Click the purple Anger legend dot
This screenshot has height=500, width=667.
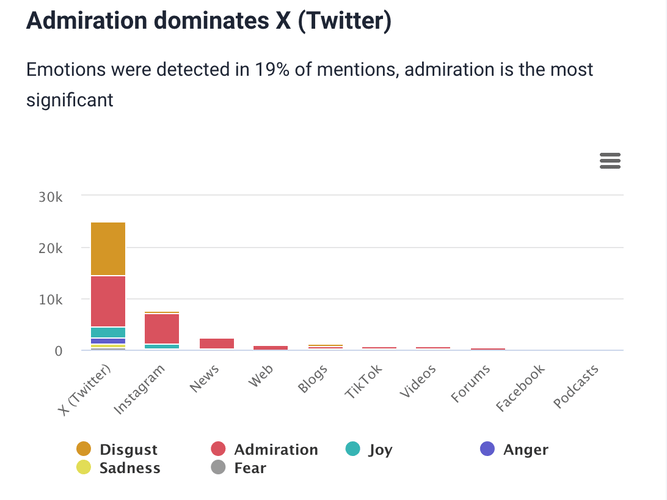(487, 450)
